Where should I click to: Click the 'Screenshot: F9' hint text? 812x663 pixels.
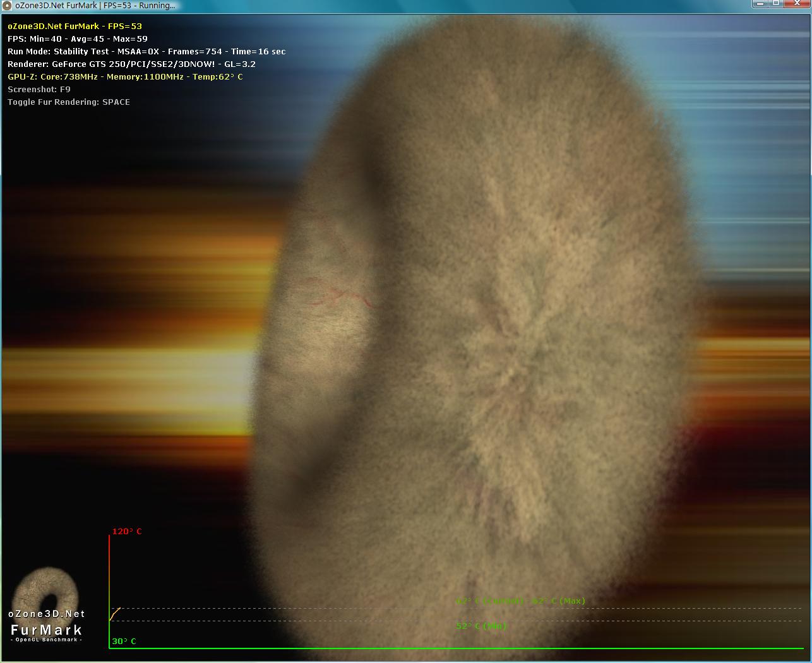point(39,89)
